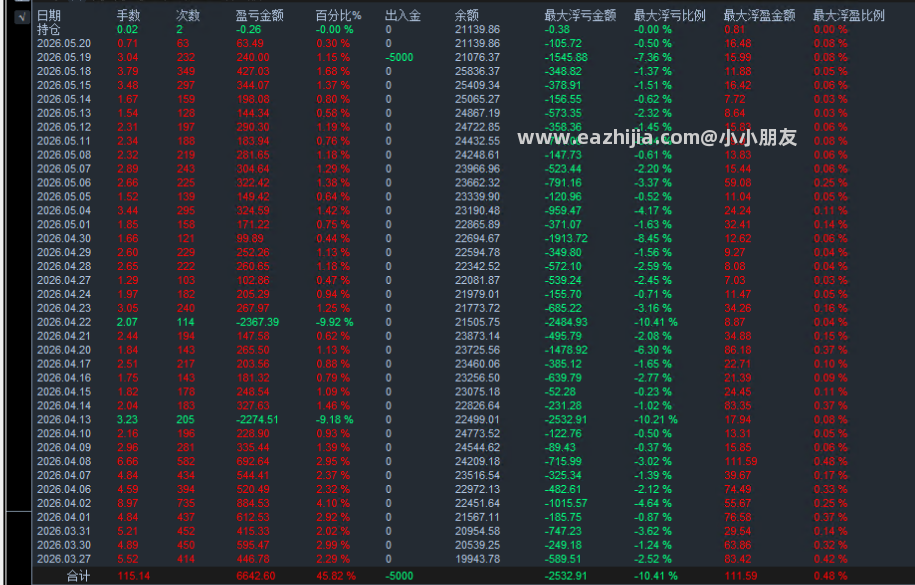Screen dimensions: 915x585
Task: Select the 2026.04.24 date row
Action: [64, 294]
